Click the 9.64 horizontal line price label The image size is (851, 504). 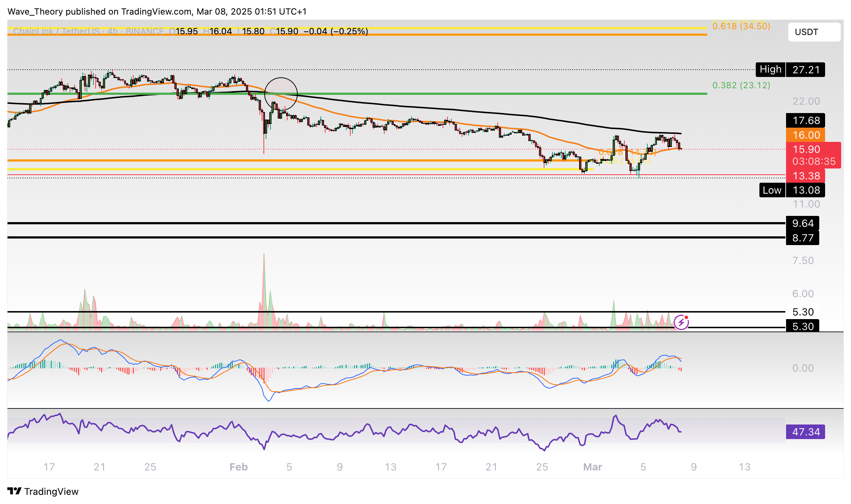803,223
